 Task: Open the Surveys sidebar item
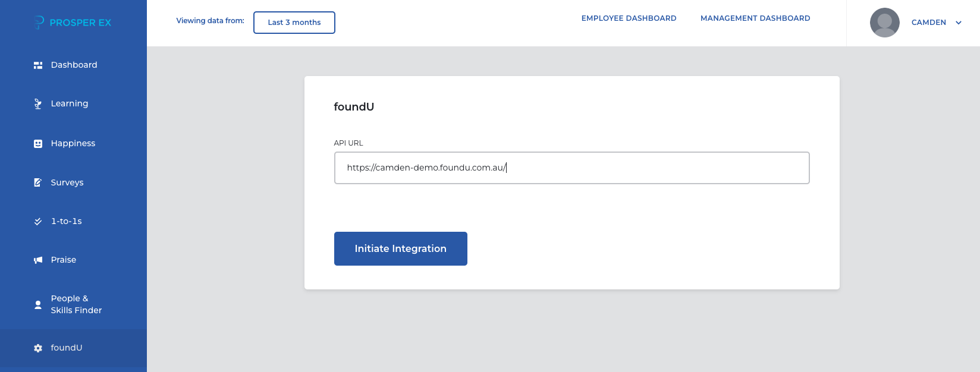(67, 182)
